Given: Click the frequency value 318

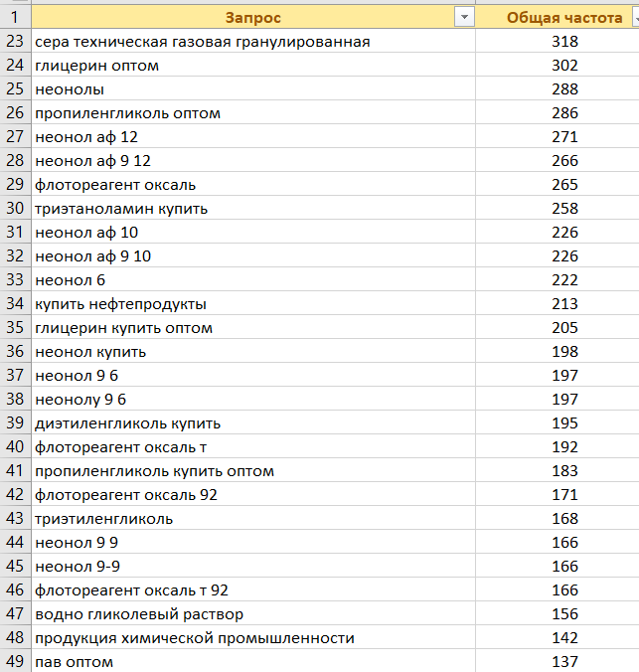Looking at the screenshot, I should [563, 42].
